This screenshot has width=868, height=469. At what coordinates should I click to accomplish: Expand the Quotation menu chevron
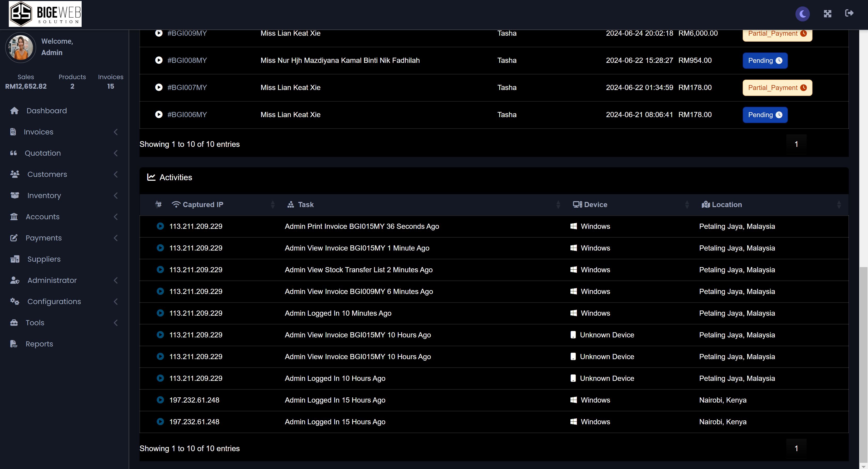[x=115, y=153]
